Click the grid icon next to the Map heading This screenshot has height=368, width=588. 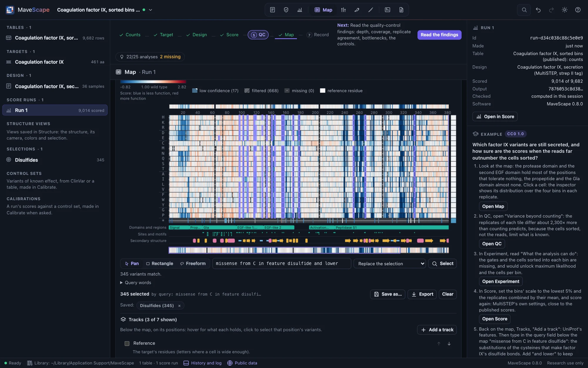tap(118, 72)
